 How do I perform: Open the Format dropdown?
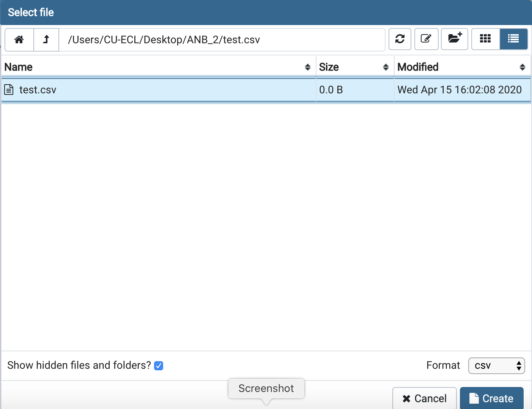pyautogui.click(x=496, y=366)
